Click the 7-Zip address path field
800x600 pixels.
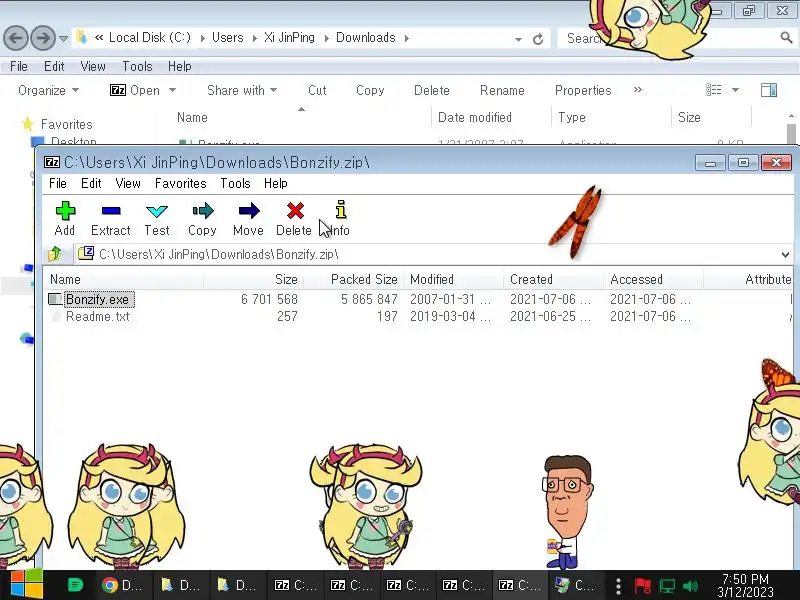[x=434, y=254]
